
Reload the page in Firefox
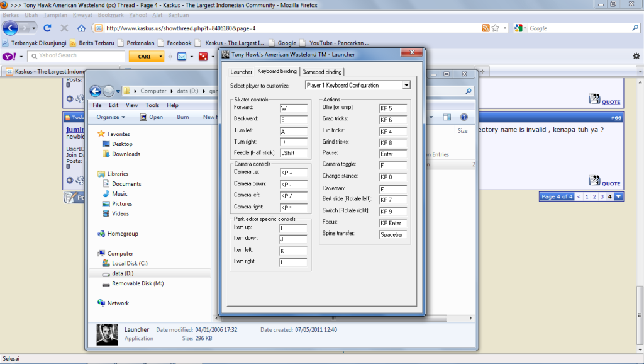pyautogui.click(x=47, y=28)
